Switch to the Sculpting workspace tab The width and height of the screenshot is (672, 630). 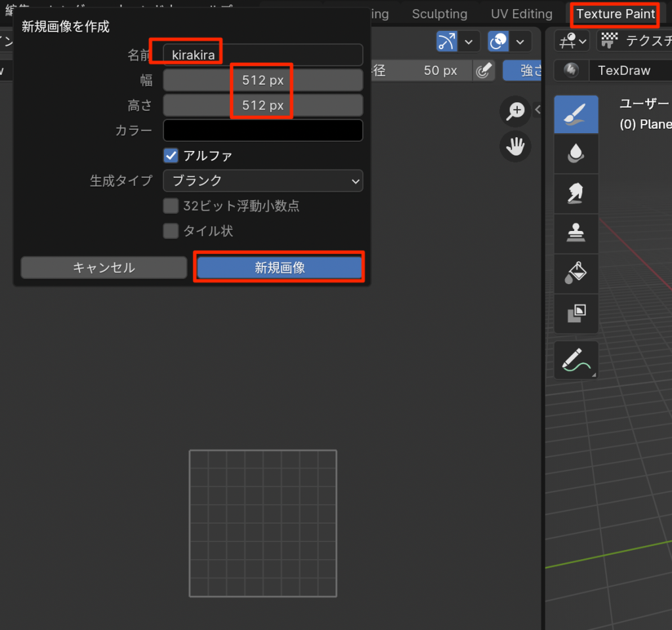pos(440,14)
